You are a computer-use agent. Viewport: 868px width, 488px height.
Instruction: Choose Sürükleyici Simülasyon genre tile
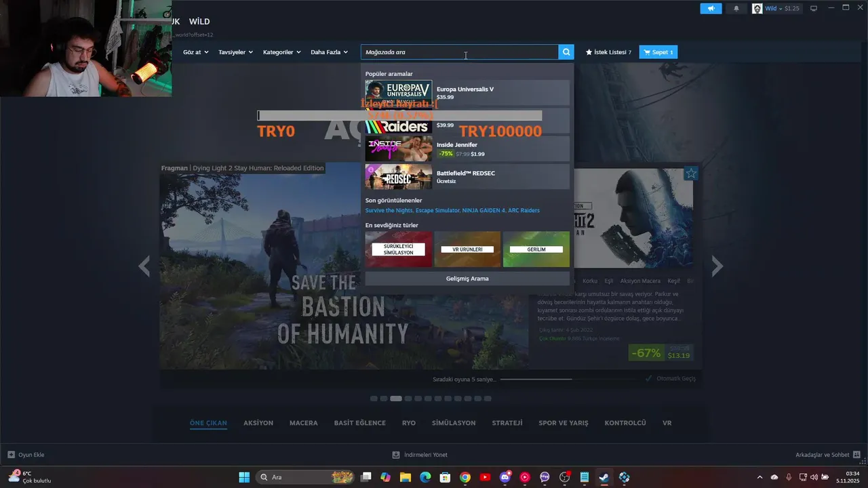(399, 249)
